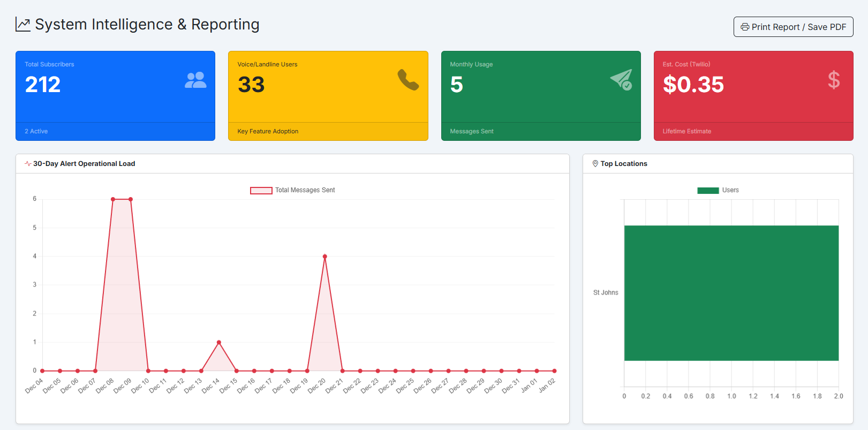Viewport: 868px width, 430px height.
Task: Click the phone icon on Voice/Landline Users card
Action: click(x=408, y=80)
